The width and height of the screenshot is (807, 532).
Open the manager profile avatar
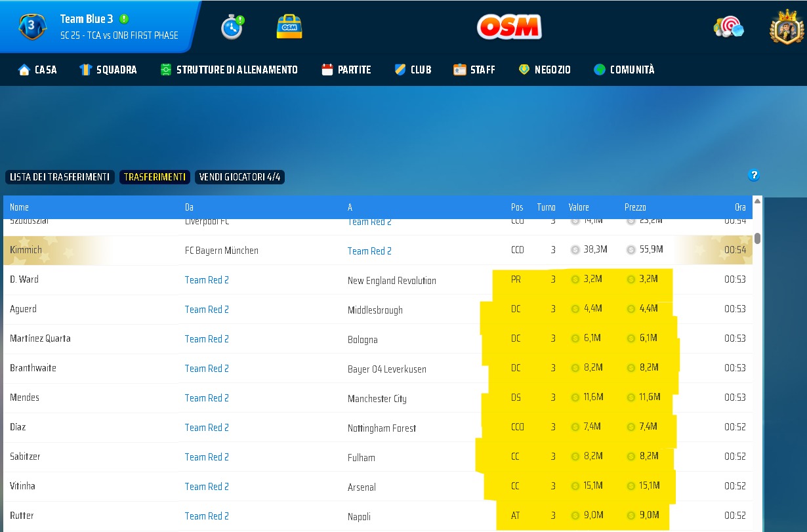tap(786, 27)
